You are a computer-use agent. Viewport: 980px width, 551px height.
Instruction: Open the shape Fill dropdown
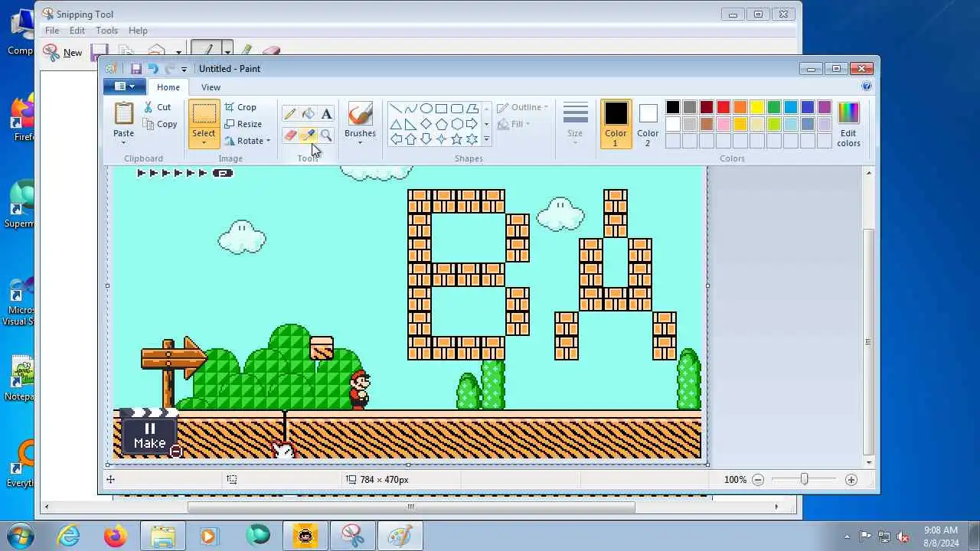click(514, 124)
